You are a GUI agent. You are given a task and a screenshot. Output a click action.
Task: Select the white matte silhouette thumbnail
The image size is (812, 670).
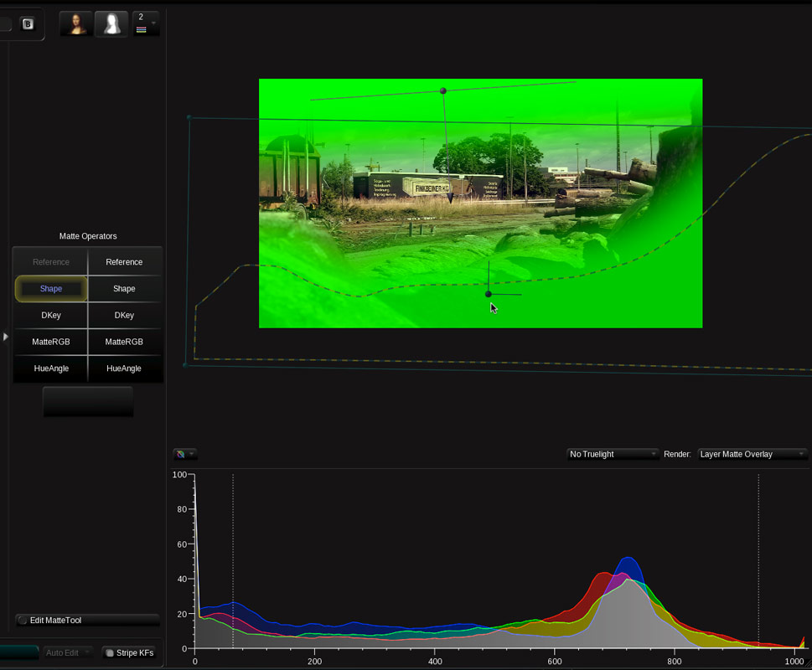tap(111, 23)
